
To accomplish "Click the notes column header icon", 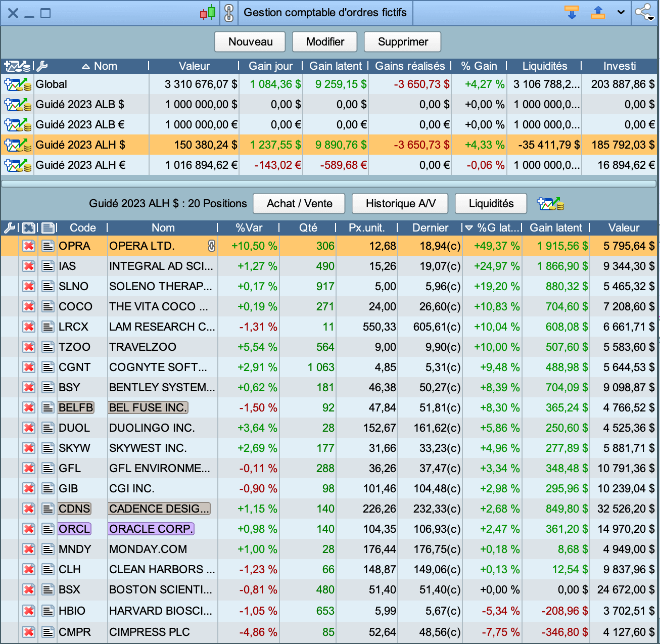I will click(48, 228).
